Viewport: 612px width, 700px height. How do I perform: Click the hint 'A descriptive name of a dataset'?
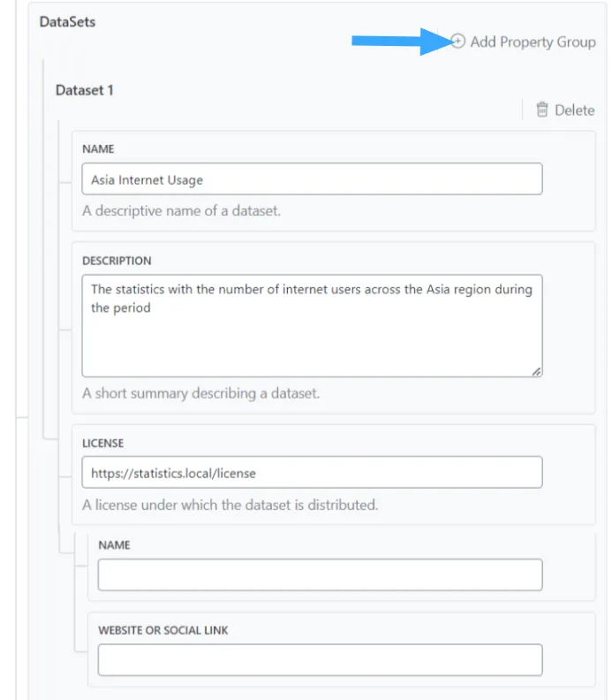(181, 211)
